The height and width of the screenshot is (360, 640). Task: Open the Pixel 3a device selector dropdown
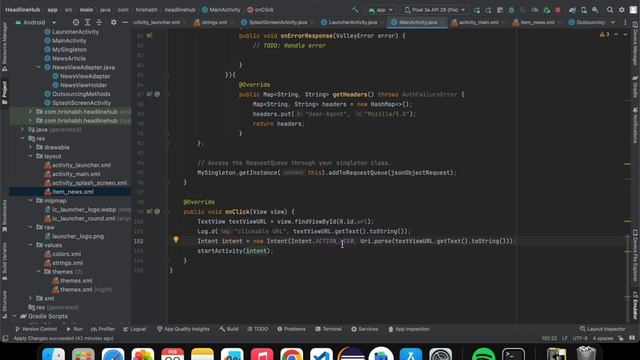[435, 10]
